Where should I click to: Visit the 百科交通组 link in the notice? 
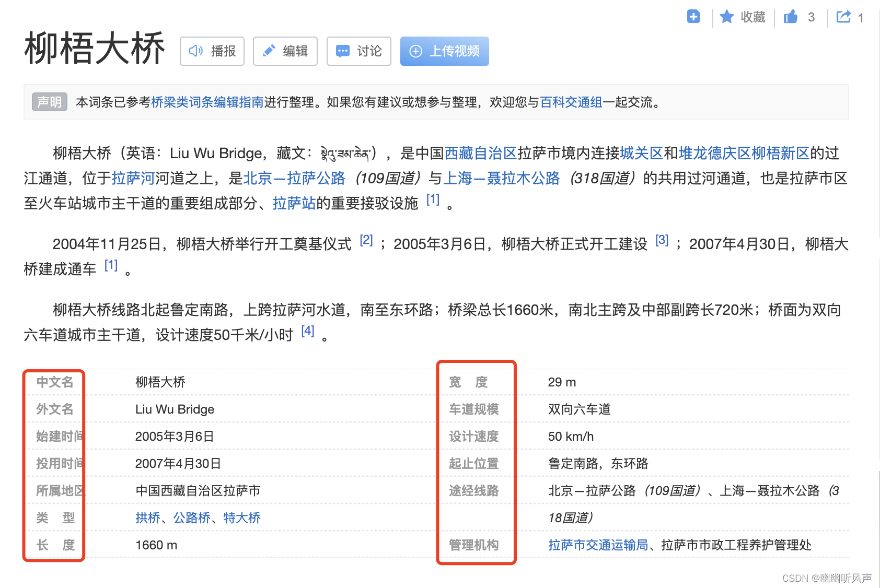(x=573, y=103)
